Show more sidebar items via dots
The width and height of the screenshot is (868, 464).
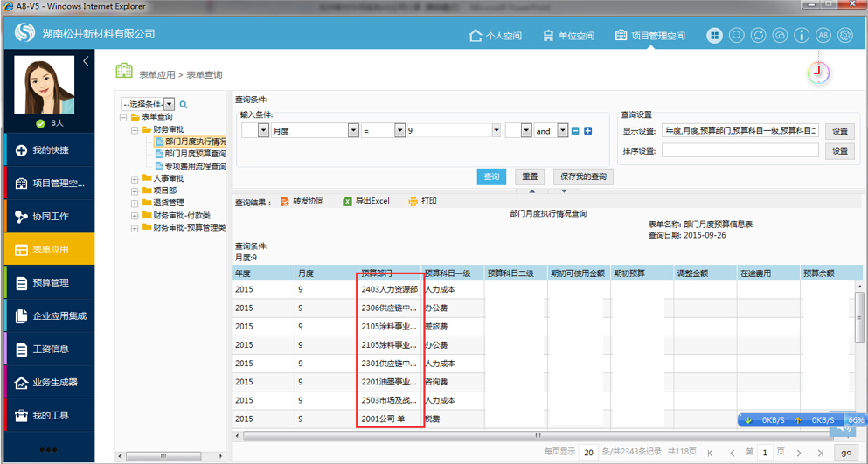coord(48,450)
